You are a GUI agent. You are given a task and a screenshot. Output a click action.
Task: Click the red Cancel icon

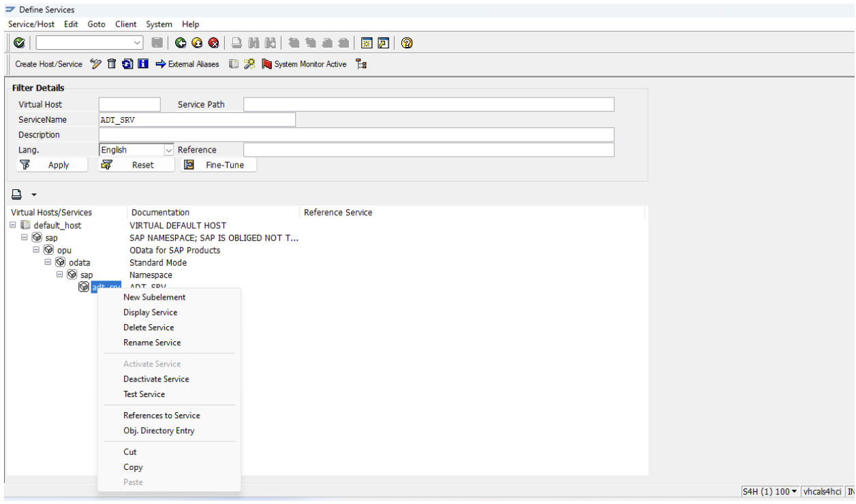[213, 43]
